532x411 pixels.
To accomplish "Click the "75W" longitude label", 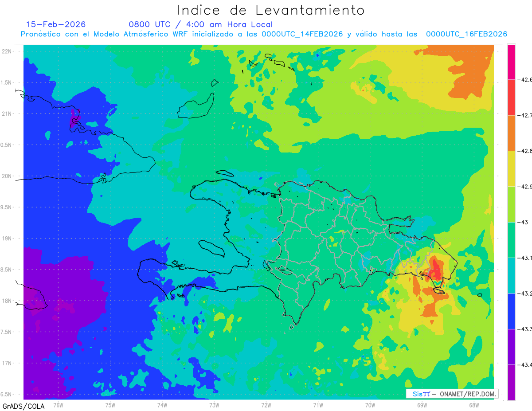I will (110, 405).
